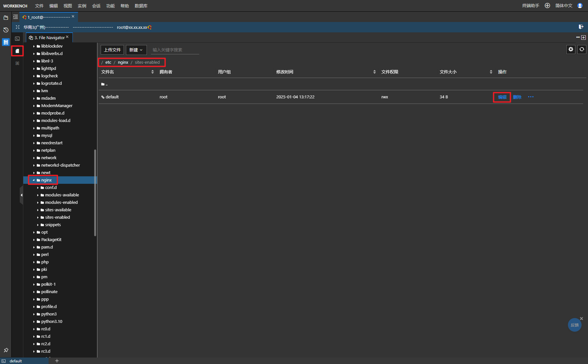This screenshot has width=588, height=364.
Task: Go to etc in breadcrumb path
Action: (108, 62)
